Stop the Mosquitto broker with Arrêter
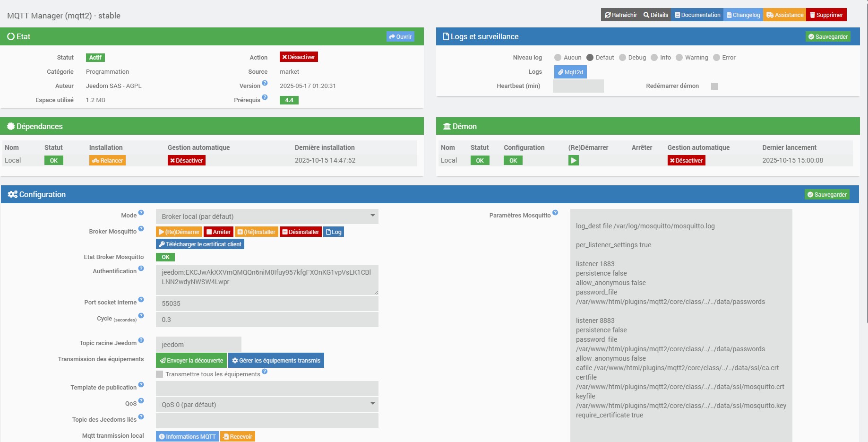The image size is (868, 442). click(218, 232)
